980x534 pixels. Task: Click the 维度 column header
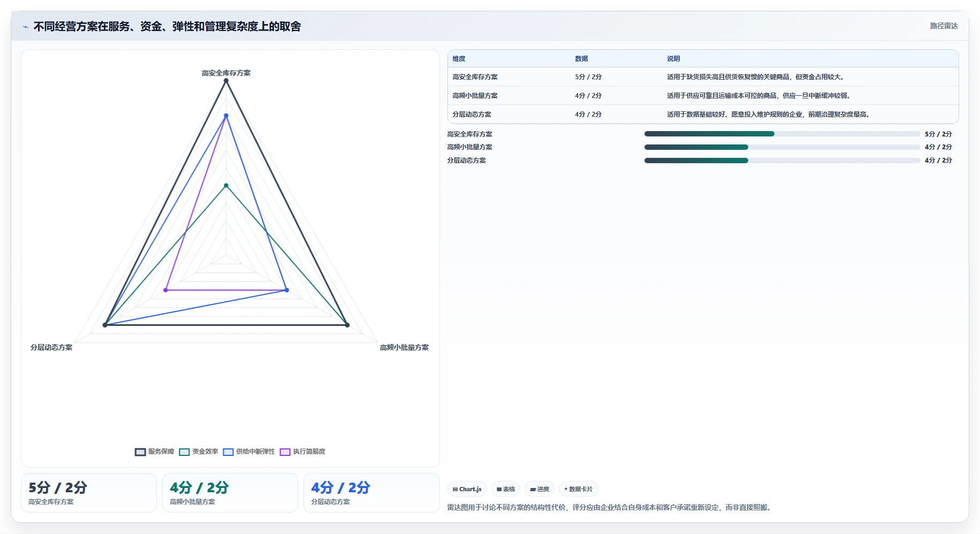[x=459, y=59]
